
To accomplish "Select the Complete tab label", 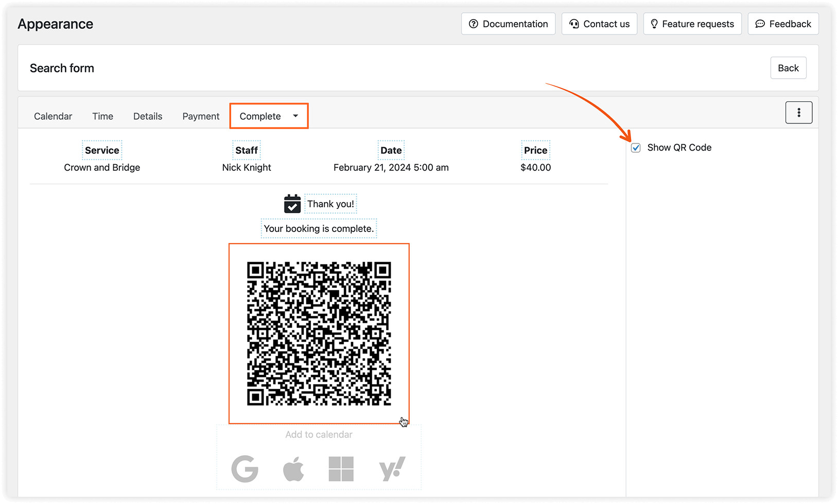I will [x=260, y=116].
